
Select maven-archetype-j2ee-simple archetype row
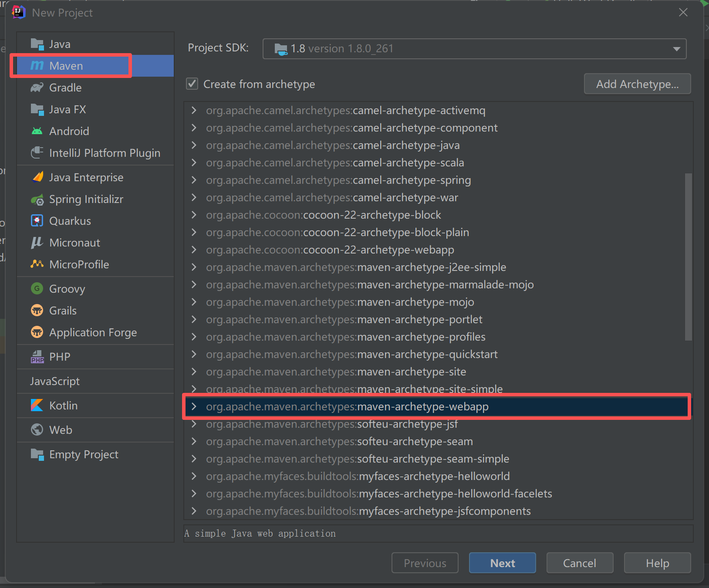pyautogui.click(x=438, y=267)
